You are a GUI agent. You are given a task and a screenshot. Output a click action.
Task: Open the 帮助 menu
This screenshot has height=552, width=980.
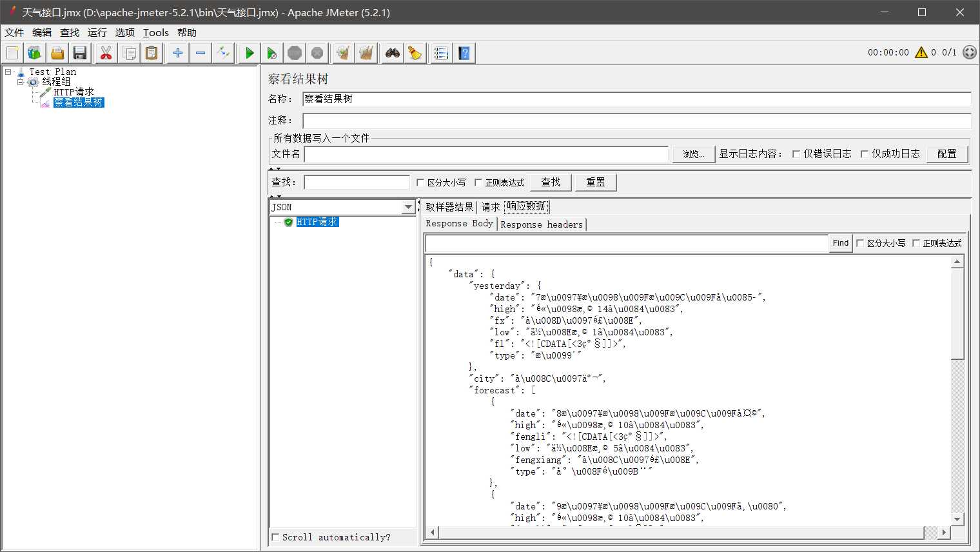187,32
